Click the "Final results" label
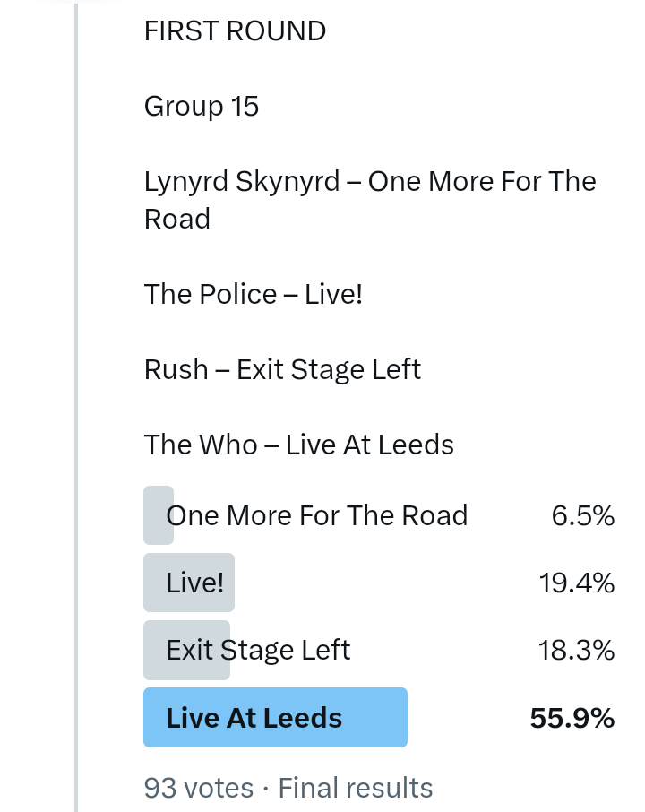The width and height of the screenshot is (645, 812). tap(356, 788)
